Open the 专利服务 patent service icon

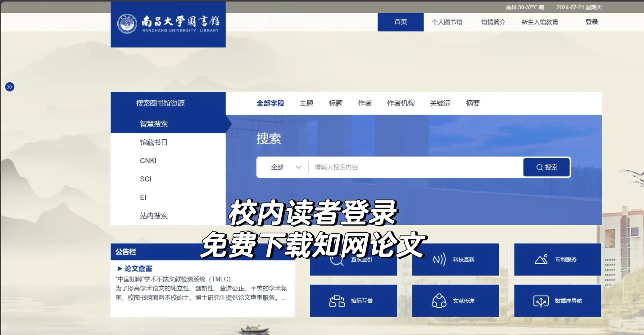(557, 260)
